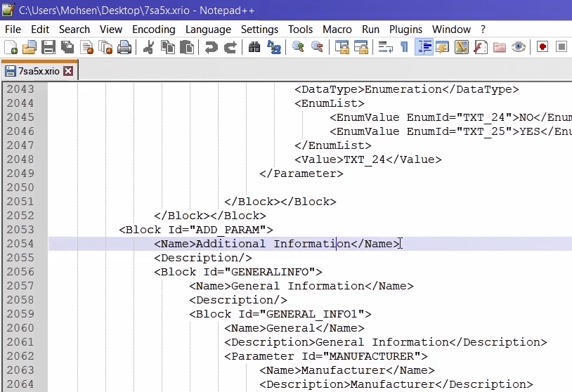
Task: Toggle Show All Characters pilcrow icon
Action: coord(404,47)
